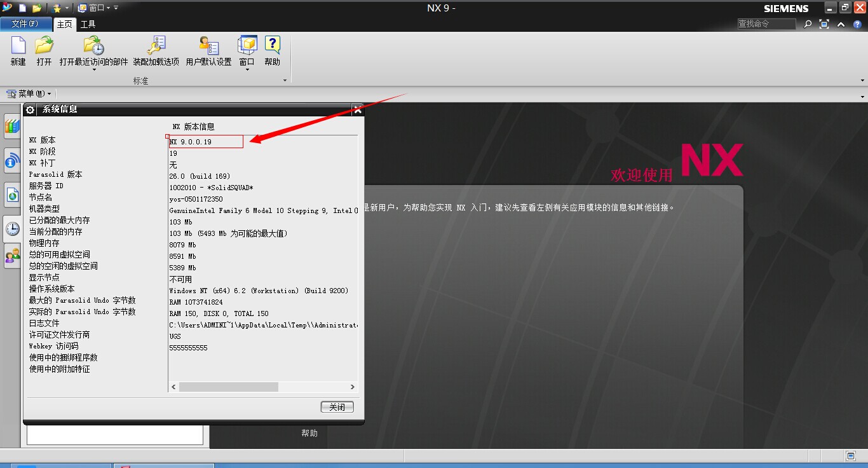Open the web browser sidebar tab

pos(12,195)
